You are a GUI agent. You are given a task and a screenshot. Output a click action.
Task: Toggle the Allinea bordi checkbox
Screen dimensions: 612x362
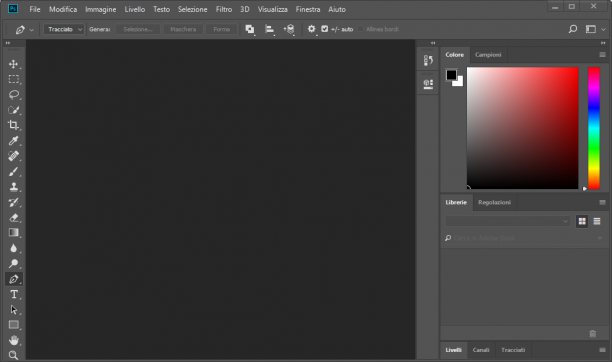[x=361, y=29]
